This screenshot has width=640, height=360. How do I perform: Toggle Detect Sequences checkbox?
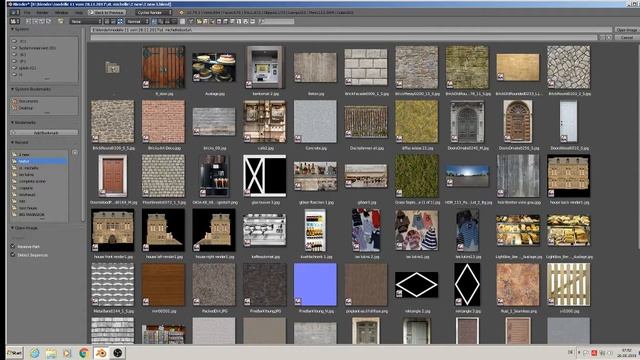pyautogui.click(x=13, y=255)
